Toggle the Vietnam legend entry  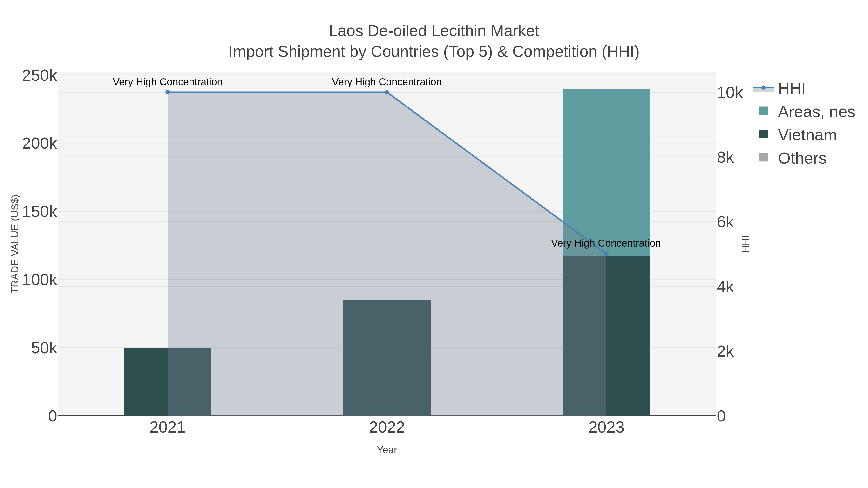click(798, 135)
